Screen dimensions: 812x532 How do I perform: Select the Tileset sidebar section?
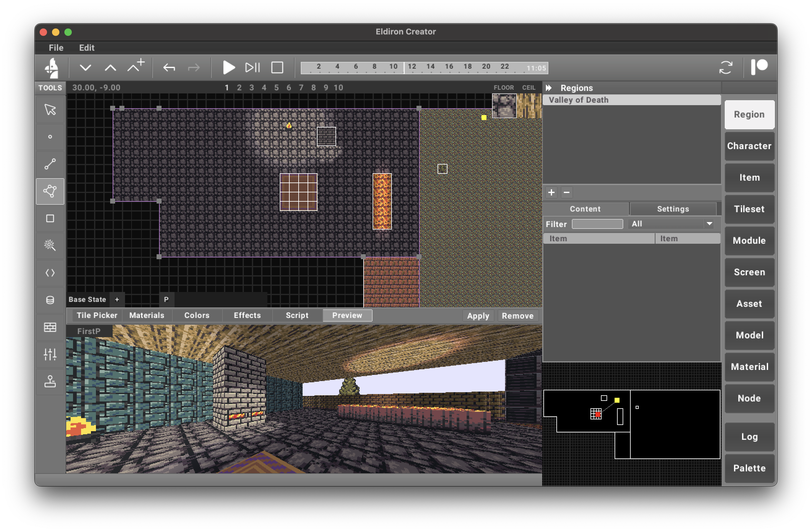pos(749,209)
